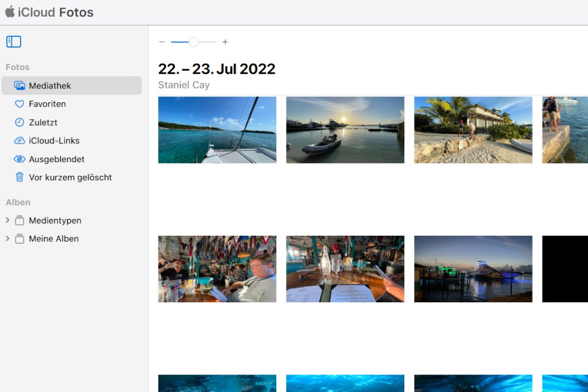Click the Mediathek photo library icon
588x392 pixels.
click(x=20, y=86)
